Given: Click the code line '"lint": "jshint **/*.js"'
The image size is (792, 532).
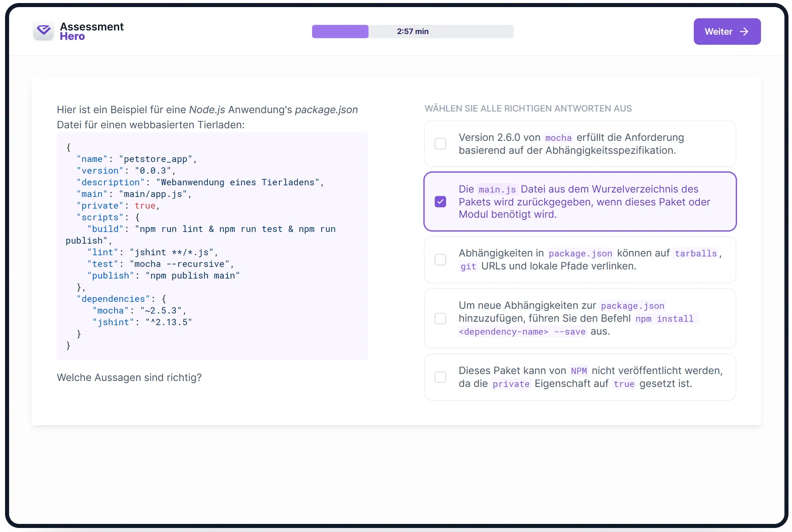Looking at the screenshot, I should [x=152, y=252].
